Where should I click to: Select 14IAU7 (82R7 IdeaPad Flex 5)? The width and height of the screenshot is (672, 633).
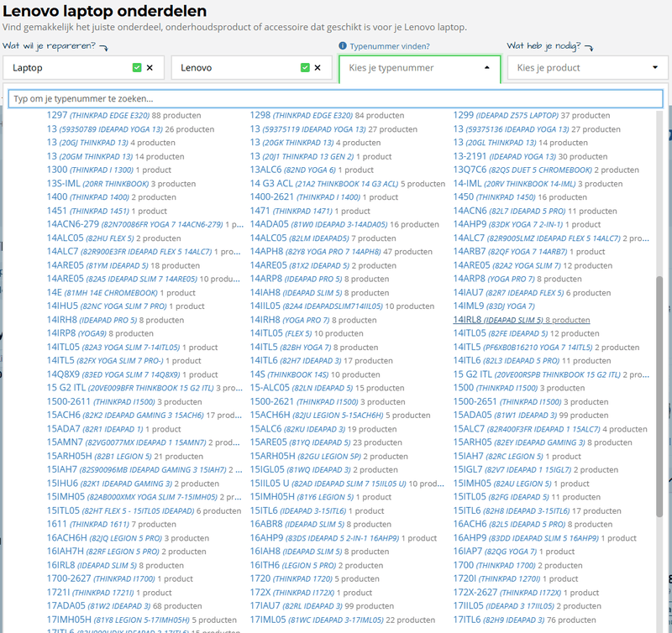point(532,293)
